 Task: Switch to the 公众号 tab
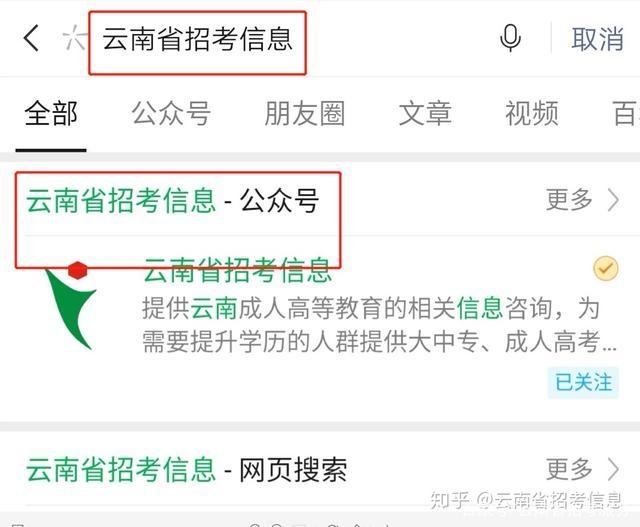pyautogui.click(x=171, y=113)
